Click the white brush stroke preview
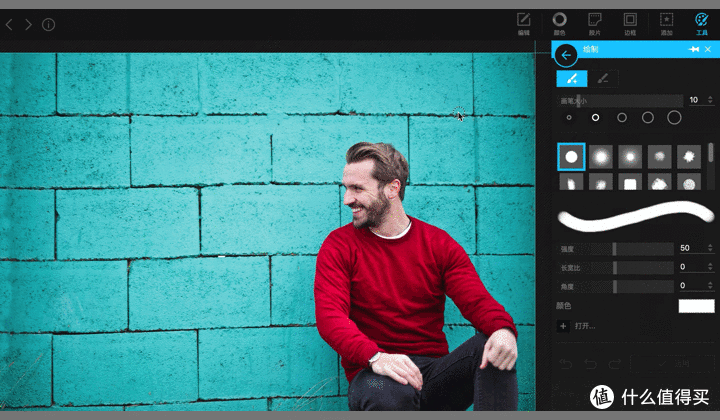Screen dimensions: 720x420 tap(636, 216)
